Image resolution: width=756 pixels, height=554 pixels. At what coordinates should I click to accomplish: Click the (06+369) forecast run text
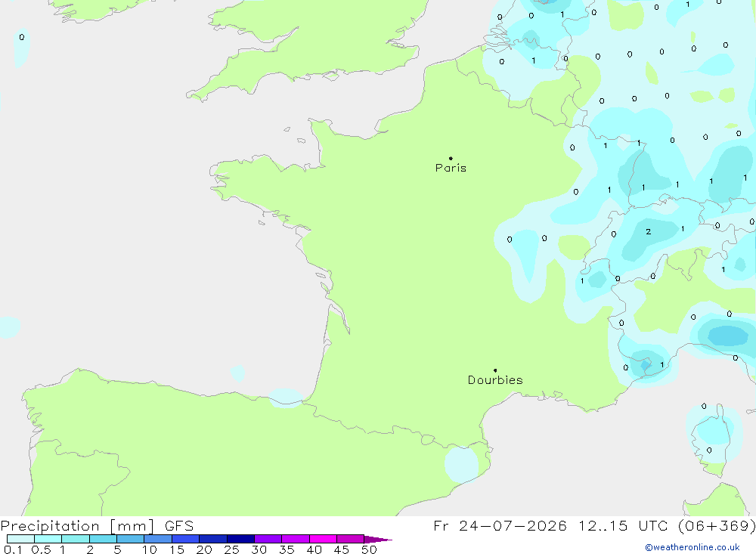(717, 525)
